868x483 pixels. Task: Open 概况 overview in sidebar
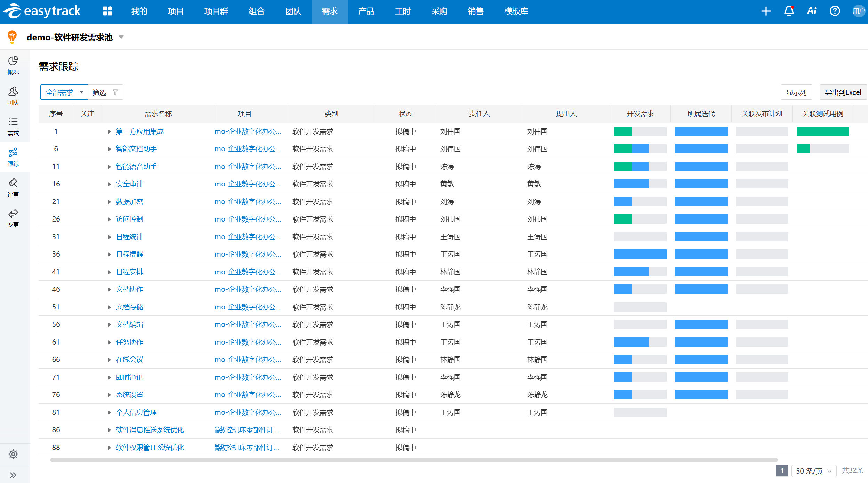pyautogui.click(x=13, y=65)
